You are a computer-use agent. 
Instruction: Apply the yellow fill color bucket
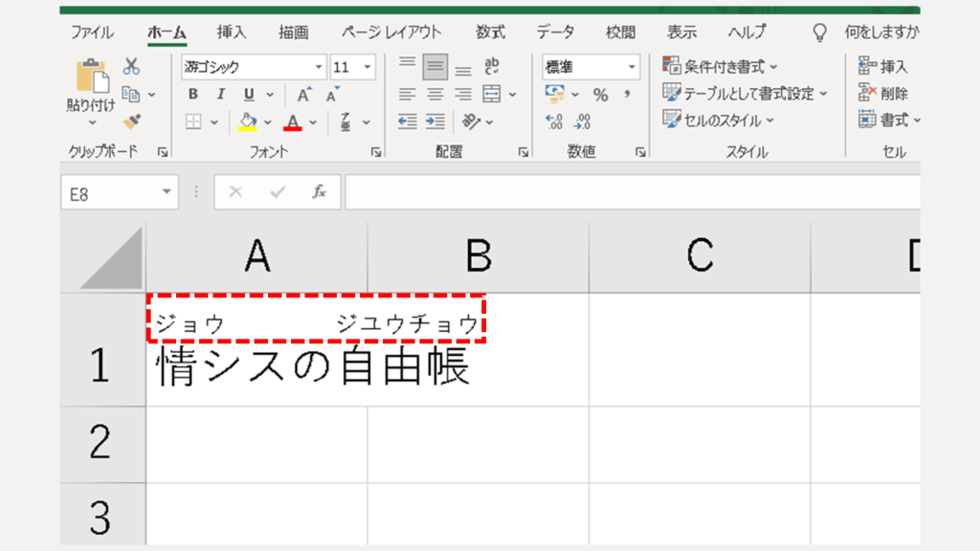[x=248, y=121]
